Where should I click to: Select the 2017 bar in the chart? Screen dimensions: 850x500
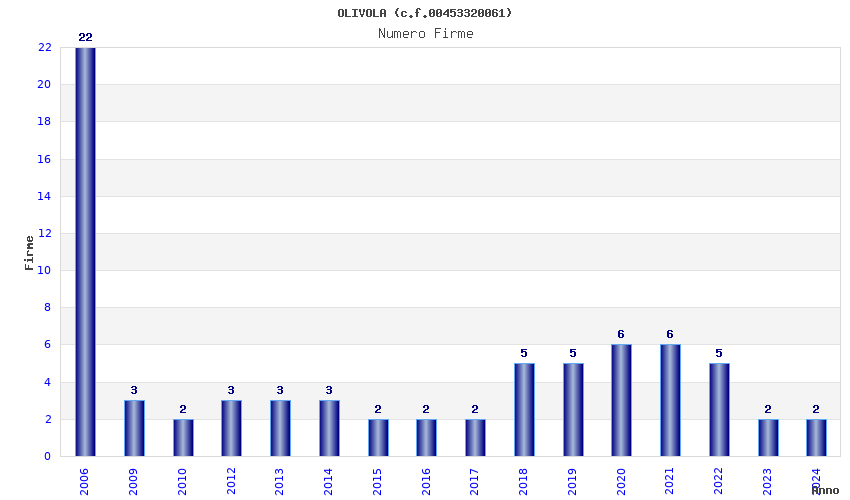coord(475,438)
